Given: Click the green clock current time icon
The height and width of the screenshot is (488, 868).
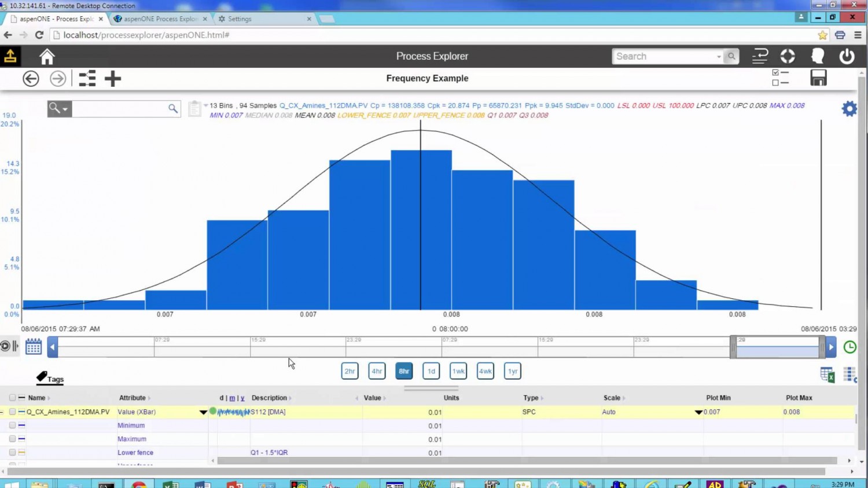Looking at the screenshot, I should pos(849,347).
